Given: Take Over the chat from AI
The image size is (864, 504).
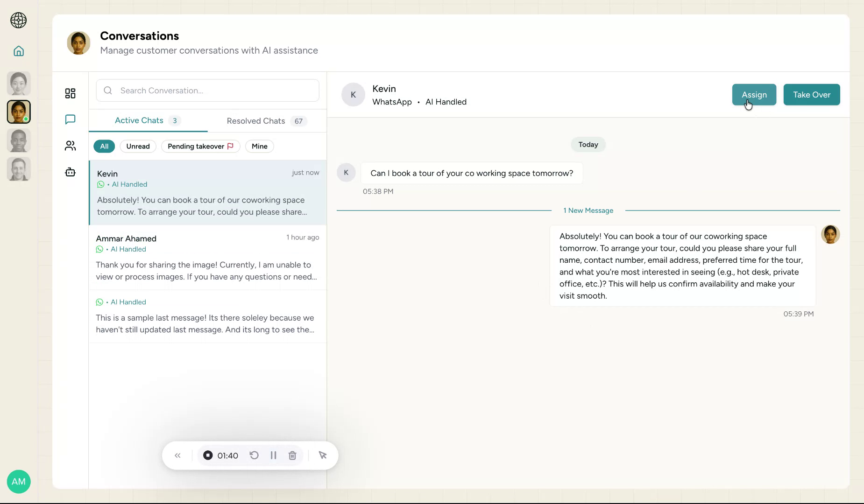Looking at the screenshot, I should tap(811, 95).
